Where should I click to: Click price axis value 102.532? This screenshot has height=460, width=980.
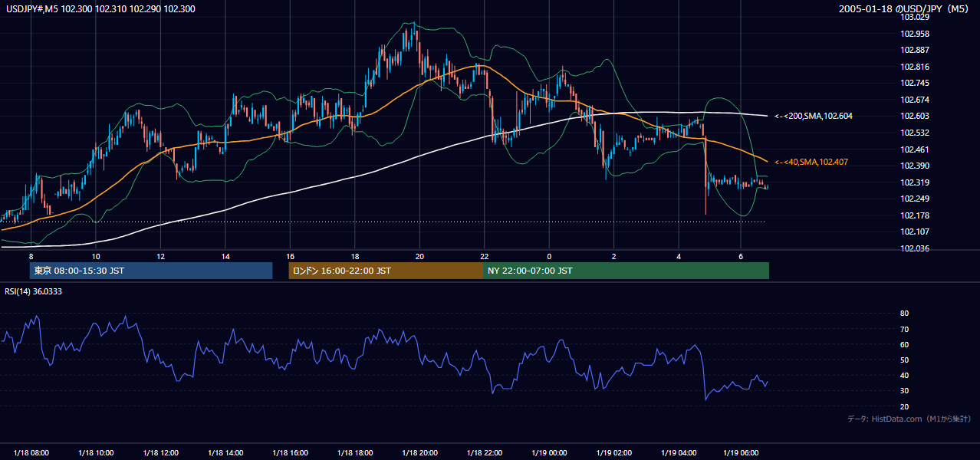point(915,133)
